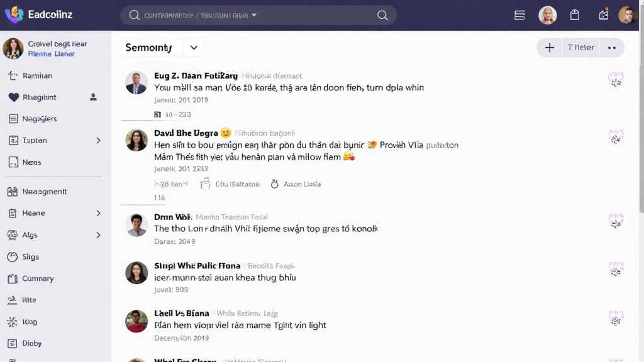Viewport: 644px width, 362px height.
Task: Open Negagiers in the left navigation
Action: pyautogui.click(x=39, y=119)
